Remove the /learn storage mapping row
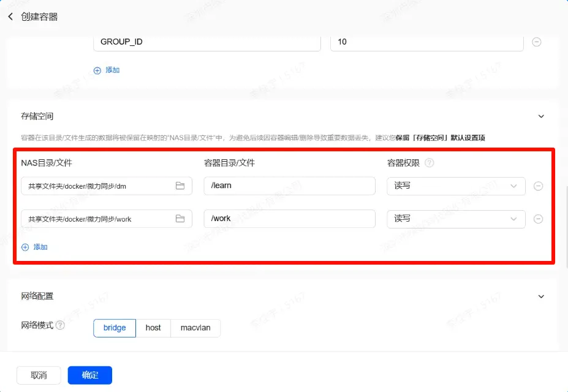Image resolution: width=568 pixels, height=392 pixels. coord(538,186)
